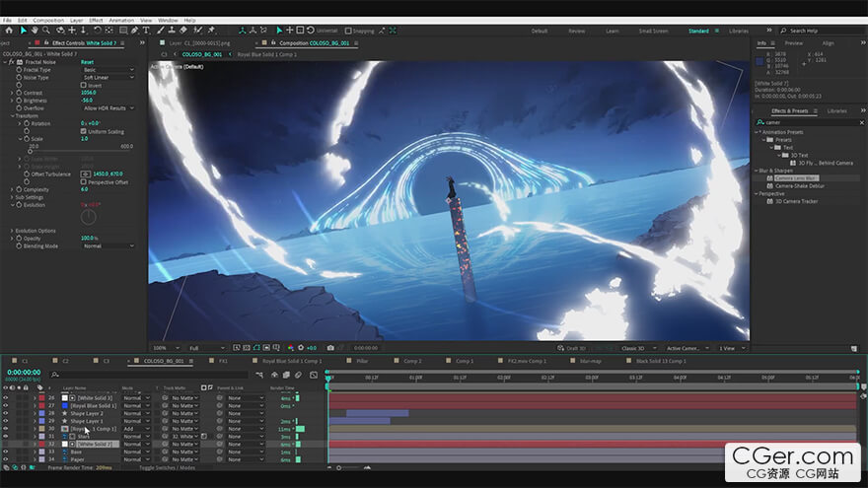
Task: Reset the Fractal Noise effect
Action: click(x=87, y=62)
